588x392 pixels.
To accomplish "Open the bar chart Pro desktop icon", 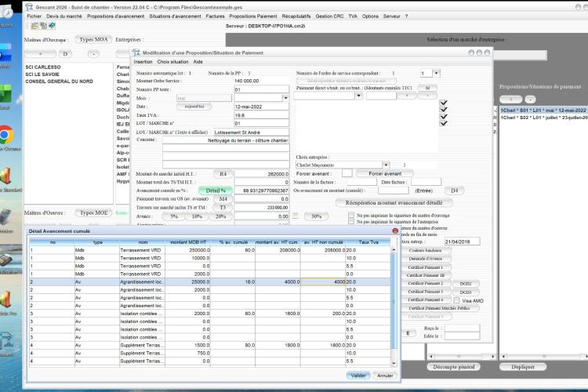I will coord(5,300).
